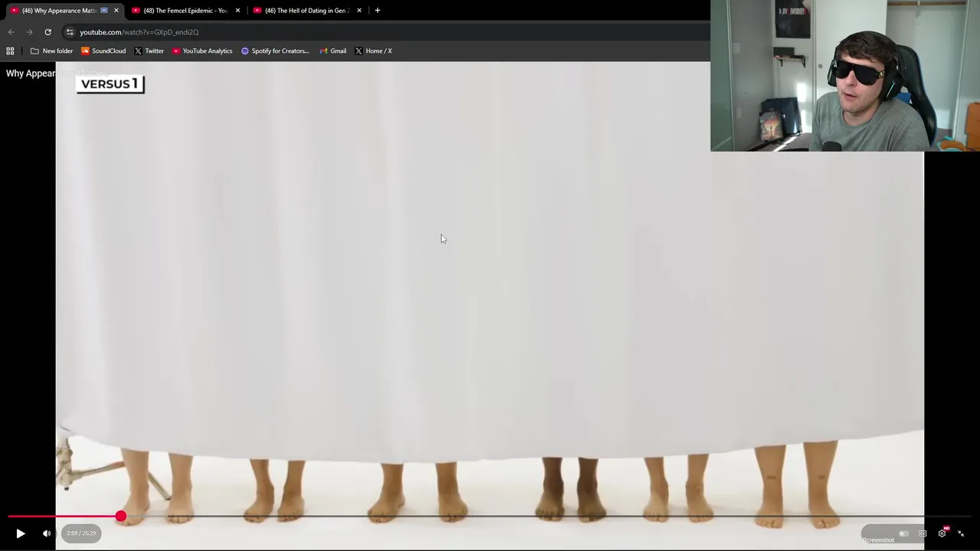Click the red progress bar scrubber handle
The image size is (980, 551).
(121, 517)
